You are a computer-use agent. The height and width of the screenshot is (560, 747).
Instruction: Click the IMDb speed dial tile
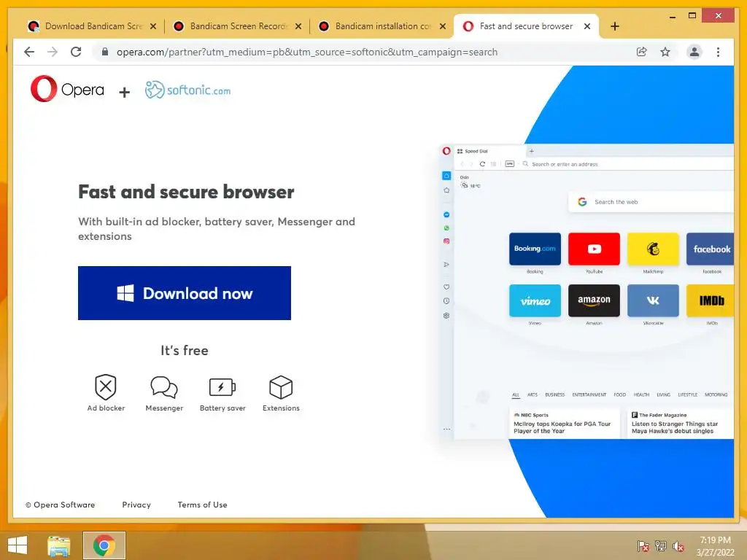coord(710,300)
